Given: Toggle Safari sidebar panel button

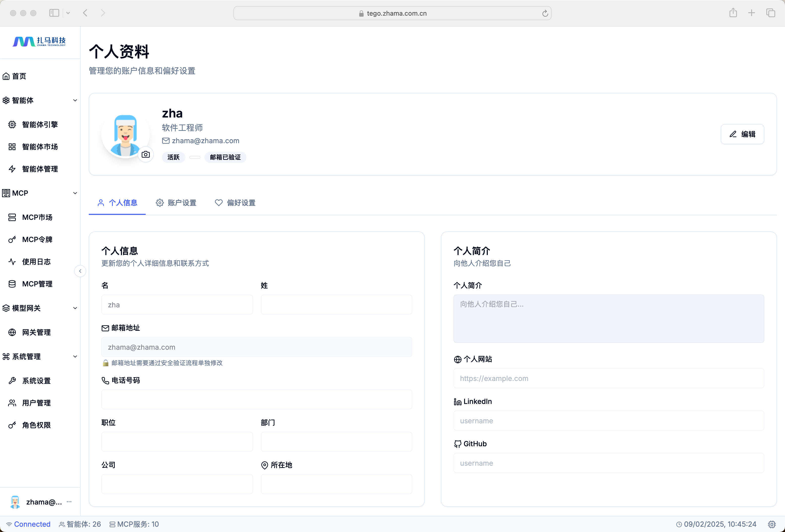Looking at the screenshot, I should coord(54,13).
